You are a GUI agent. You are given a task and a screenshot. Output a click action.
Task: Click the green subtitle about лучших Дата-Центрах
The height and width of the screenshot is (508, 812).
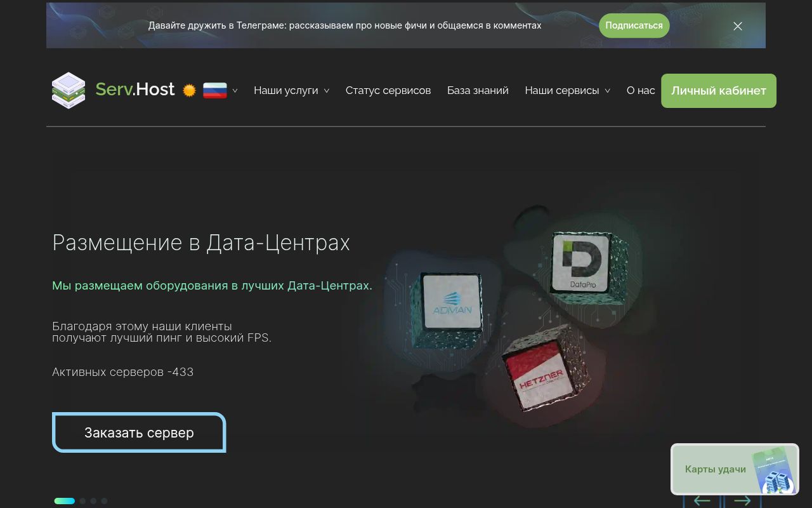212,286
